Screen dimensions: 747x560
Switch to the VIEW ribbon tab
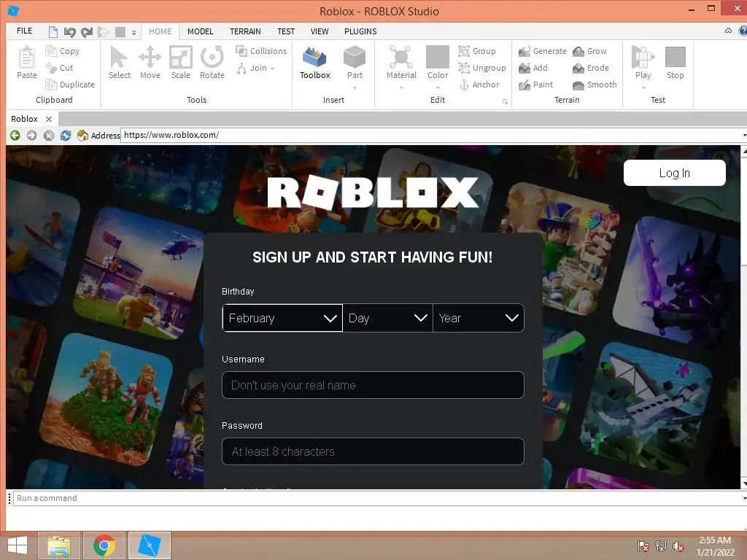320,31
